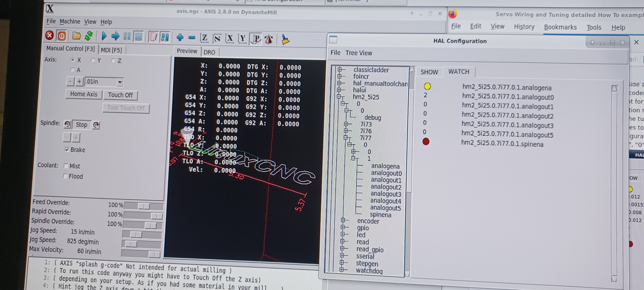Screen dimensions: 644x290
Task: Switch to top Z view
Action: 204,38
